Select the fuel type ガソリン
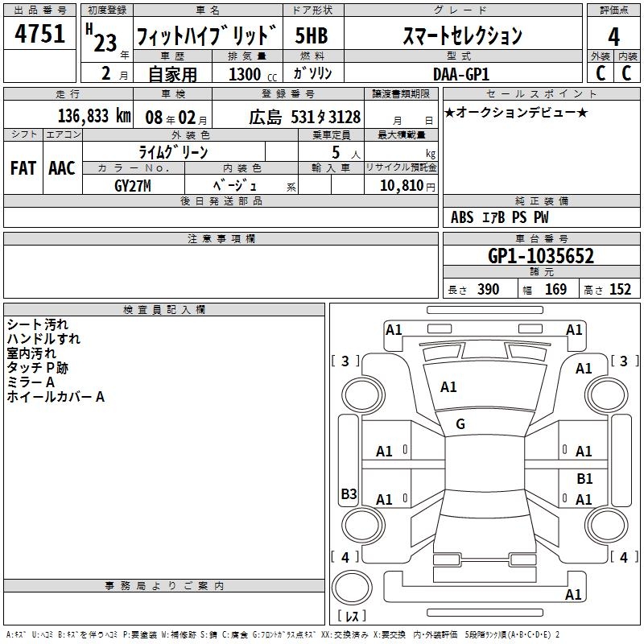 312,73
